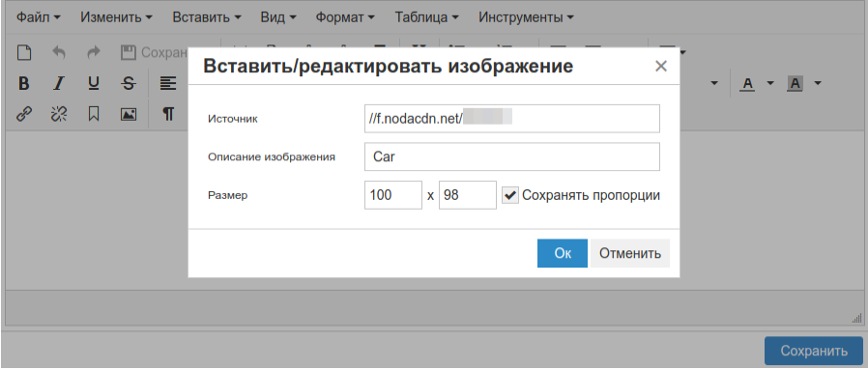Click the Insert image icon in toolbar
Viewport: 868px width, 369px height.
[129, 114]
